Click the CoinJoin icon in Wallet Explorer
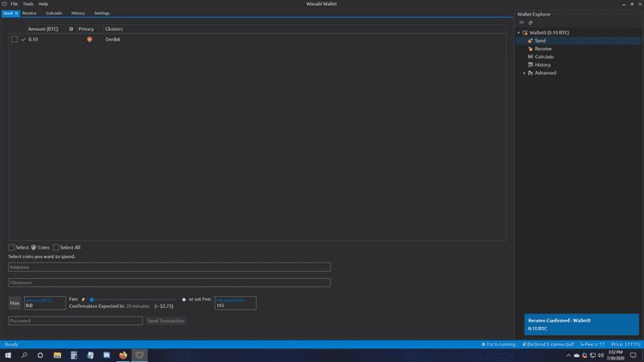This screenshot has height=362, width=644. [531, 57]
